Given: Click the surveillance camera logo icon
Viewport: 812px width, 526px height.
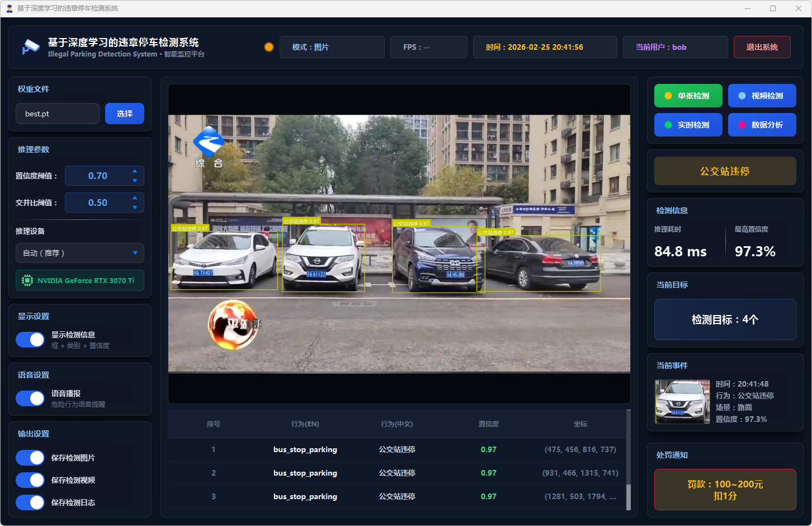Looking at the screenshot, I should (x=31, y=47).
